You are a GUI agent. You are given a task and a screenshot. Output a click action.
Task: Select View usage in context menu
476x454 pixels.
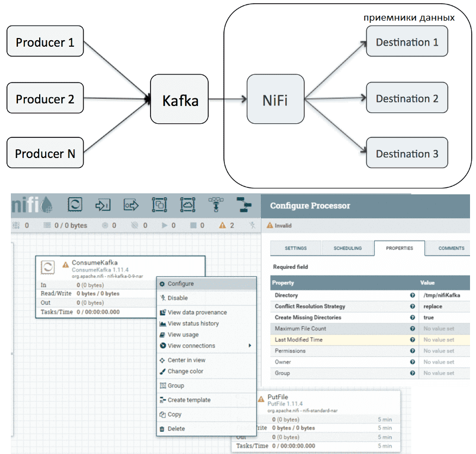(x=206, y=335)
